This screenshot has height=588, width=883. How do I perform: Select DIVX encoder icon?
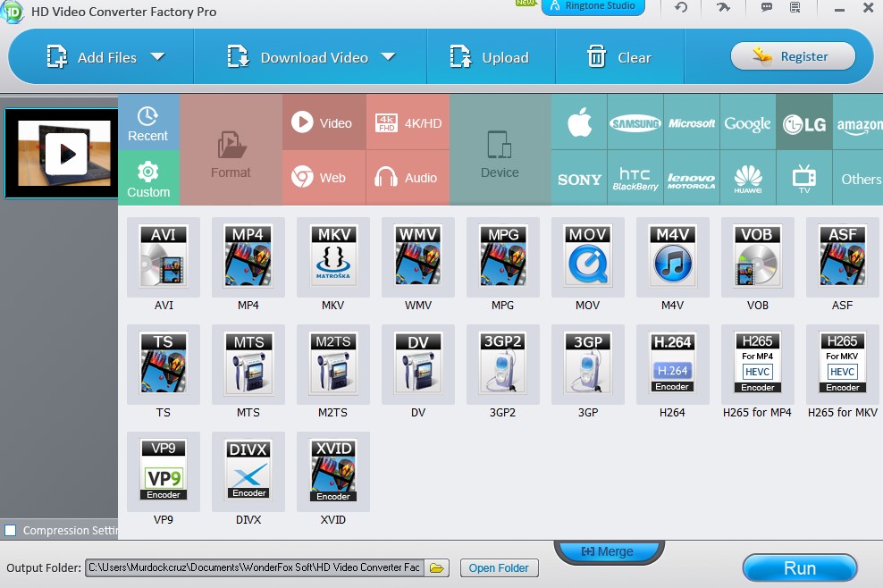[x=248, y=472]
